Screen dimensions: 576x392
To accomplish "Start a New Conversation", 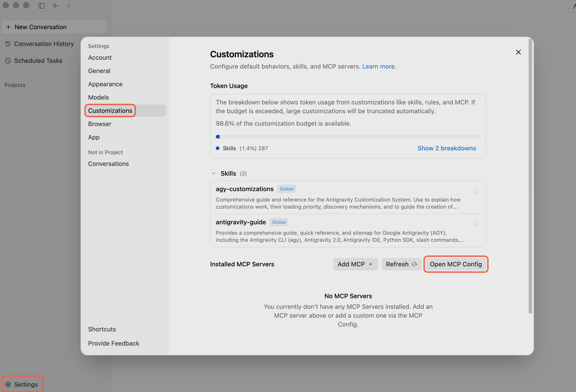I will click(54, 27).
